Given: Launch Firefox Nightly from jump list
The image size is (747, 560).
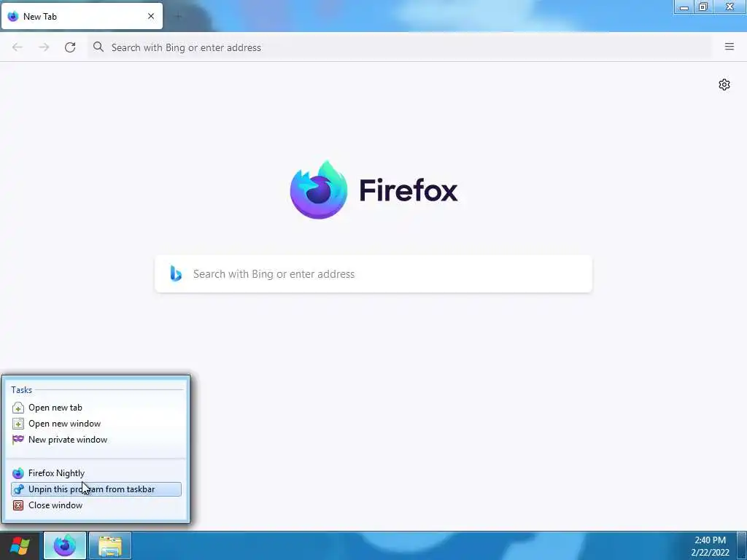Looking at the screenshot, I should 96,473.
